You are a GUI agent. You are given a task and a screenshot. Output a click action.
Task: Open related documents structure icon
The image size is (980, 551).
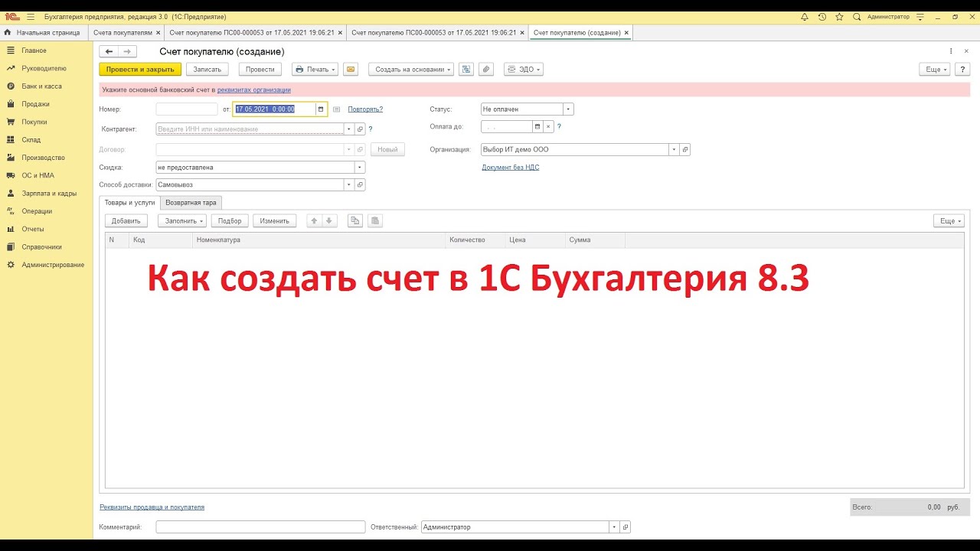pos(466,69)
